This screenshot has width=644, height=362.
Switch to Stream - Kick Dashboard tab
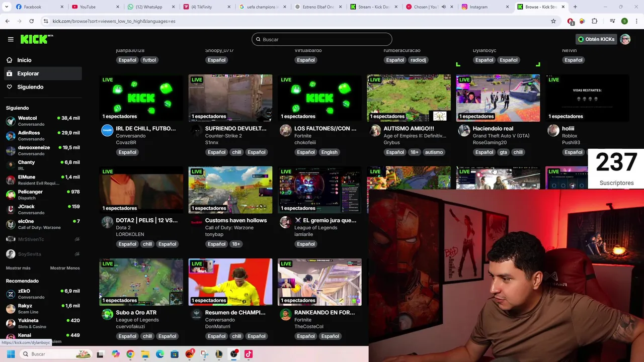tap(374, 7)
